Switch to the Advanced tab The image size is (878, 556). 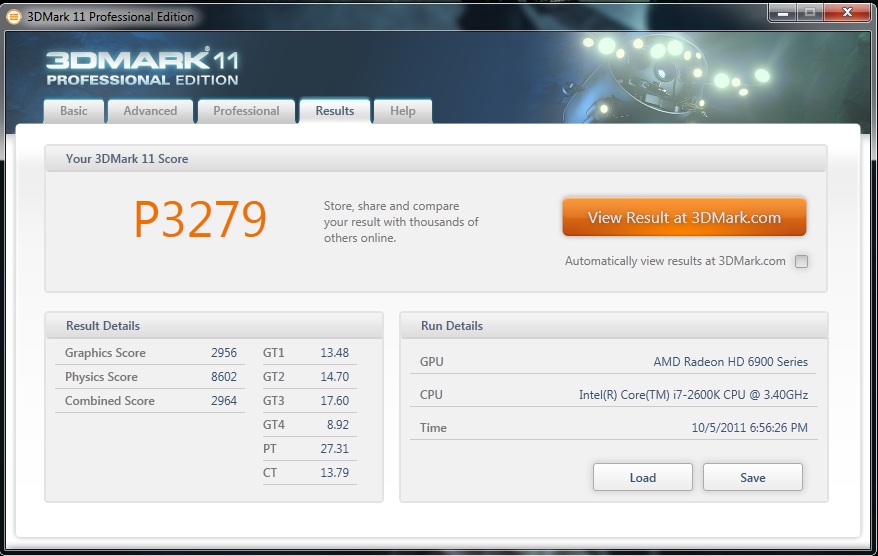point(150,111)
